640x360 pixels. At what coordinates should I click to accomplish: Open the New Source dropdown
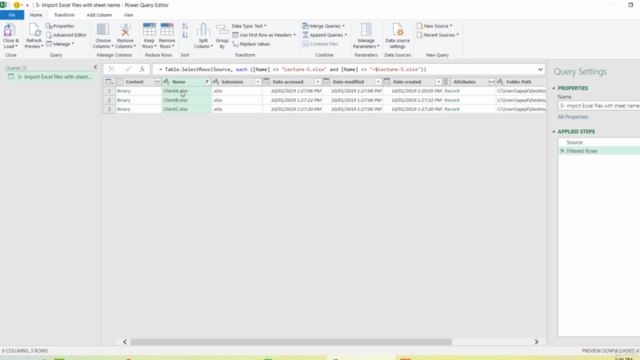434,26
